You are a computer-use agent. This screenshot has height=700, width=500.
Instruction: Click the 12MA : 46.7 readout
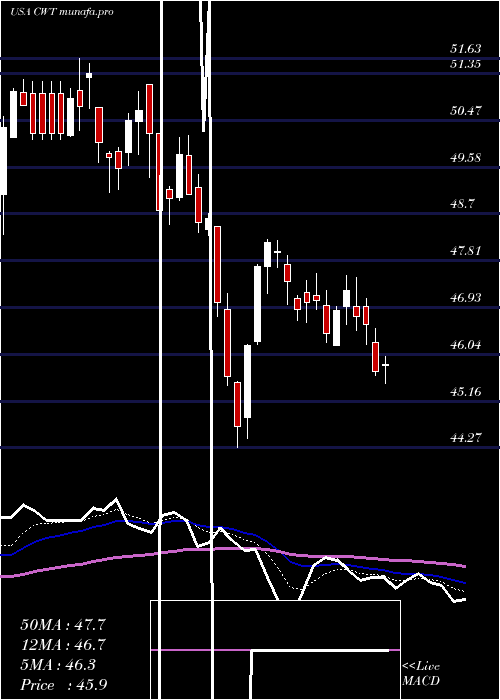(63, 645)
